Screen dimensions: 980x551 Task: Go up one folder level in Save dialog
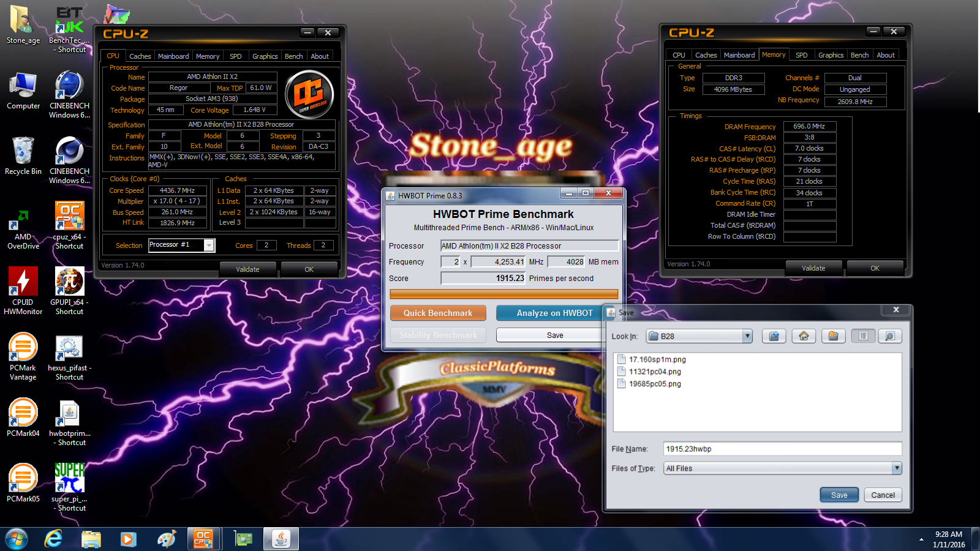[774, 336]
